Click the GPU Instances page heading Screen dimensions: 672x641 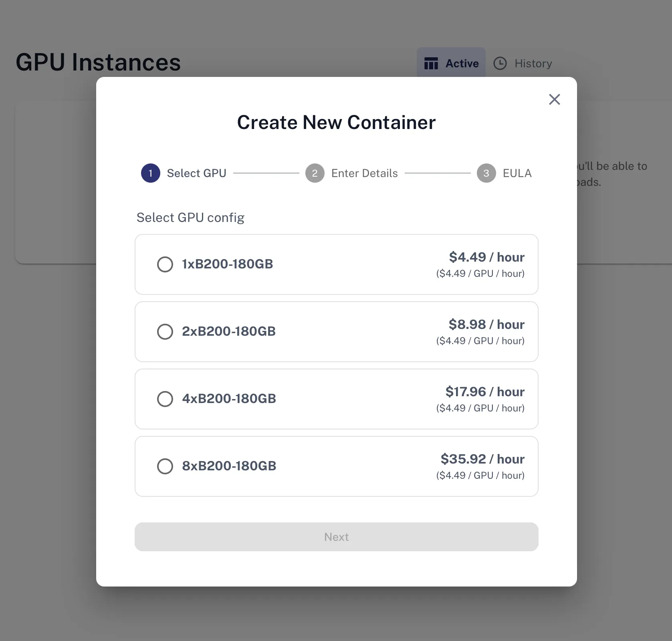click(x=98, y=62)
